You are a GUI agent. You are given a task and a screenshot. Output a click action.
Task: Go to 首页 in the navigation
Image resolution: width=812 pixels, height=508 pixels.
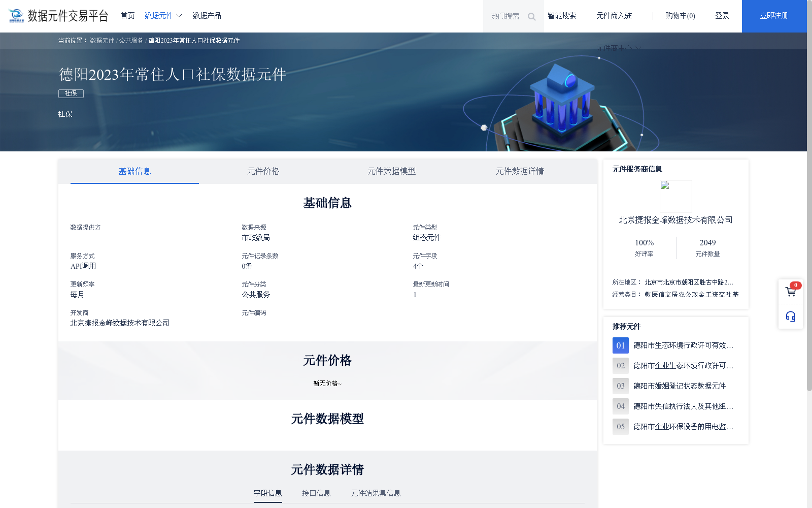pos(127,16)
